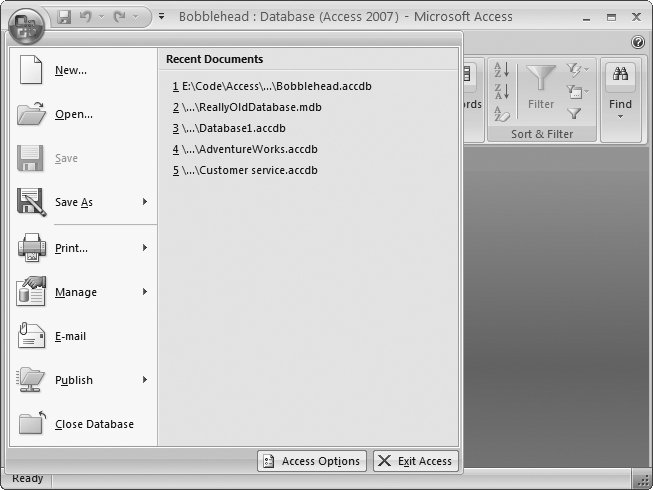Expand the Print submenu arrow

[x=145, y=247]
